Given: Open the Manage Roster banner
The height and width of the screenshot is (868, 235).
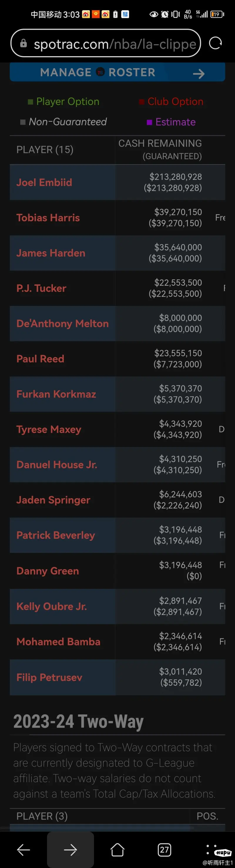Looking at the screenshot, I should (x=117, y=72).
